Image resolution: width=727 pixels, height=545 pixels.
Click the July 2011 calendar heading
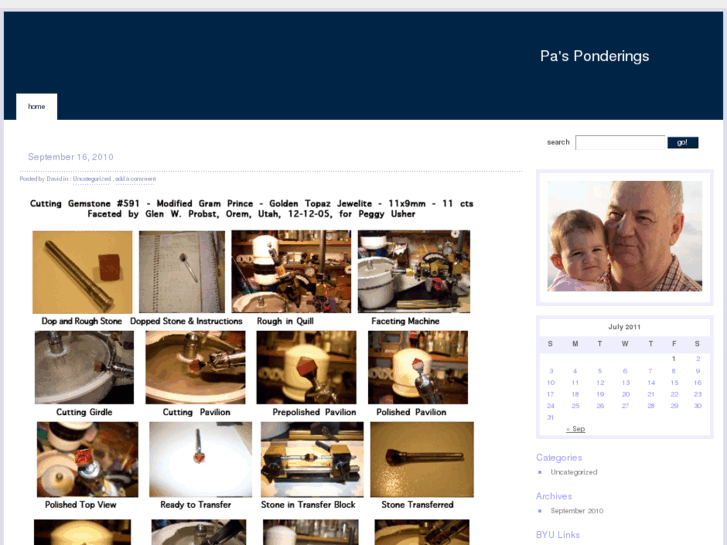coord(625,327)
